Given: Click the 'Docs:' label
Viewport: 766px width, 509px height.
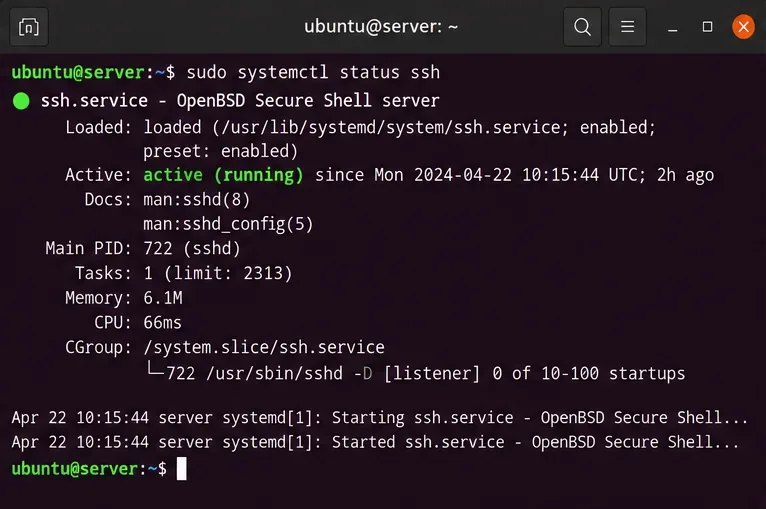Looking at the screenshot, I should click(108, 200).
